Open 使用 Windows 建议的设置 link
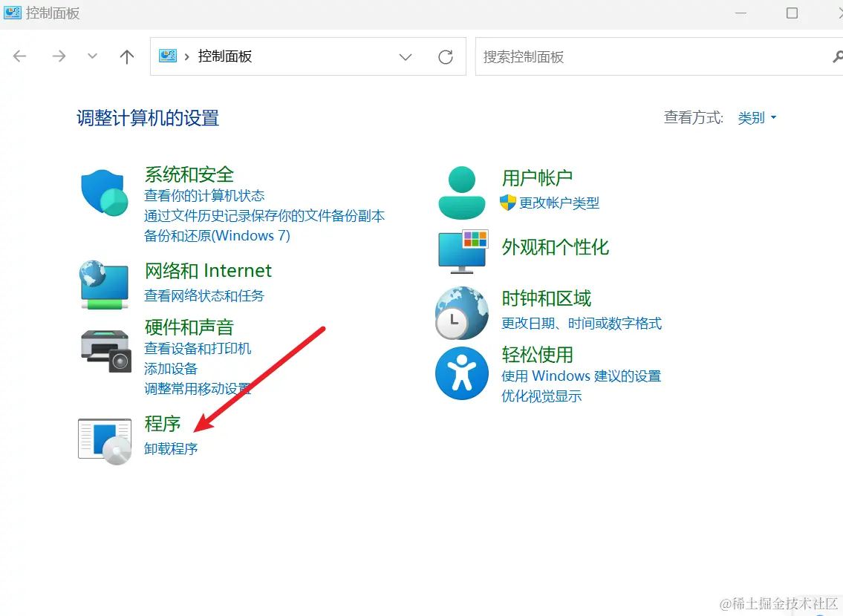Screen dimensions: 843x616 (x=581, y=376)
